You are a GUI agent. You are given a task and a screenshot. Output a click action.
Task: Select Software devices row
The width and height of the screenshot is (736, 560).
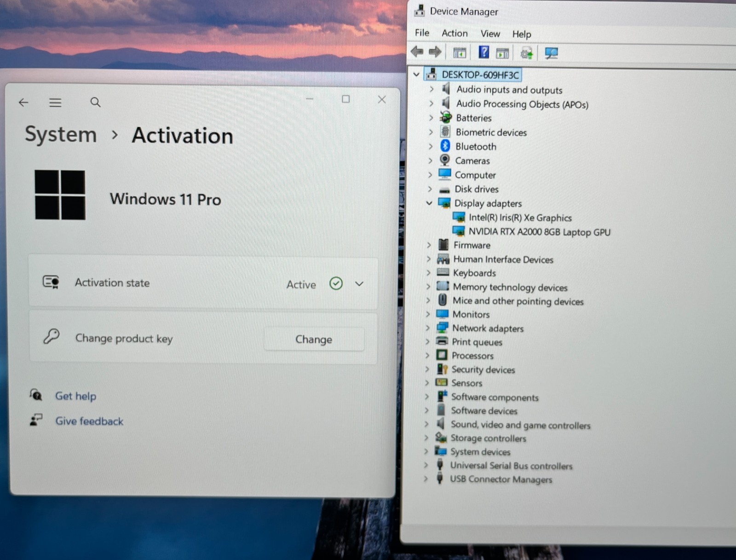pos(484,410)
